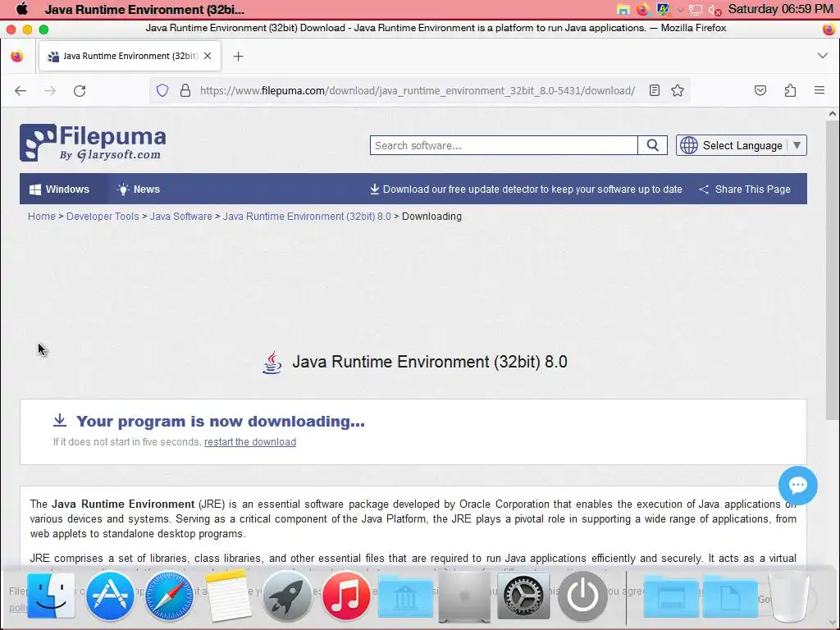Open the Firefox hamburger menu
The image size is (840, 630).
point(819,90)
